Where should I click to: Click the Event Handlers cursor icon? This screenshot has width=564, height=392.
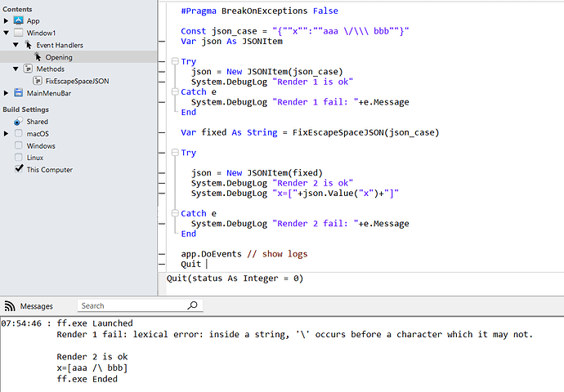point(28,45)
